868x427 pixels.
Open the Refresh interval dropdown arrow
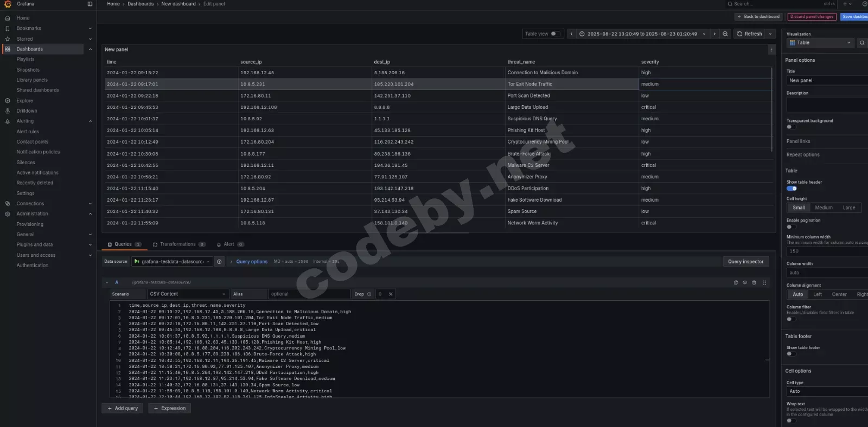(x=770, y=34)
